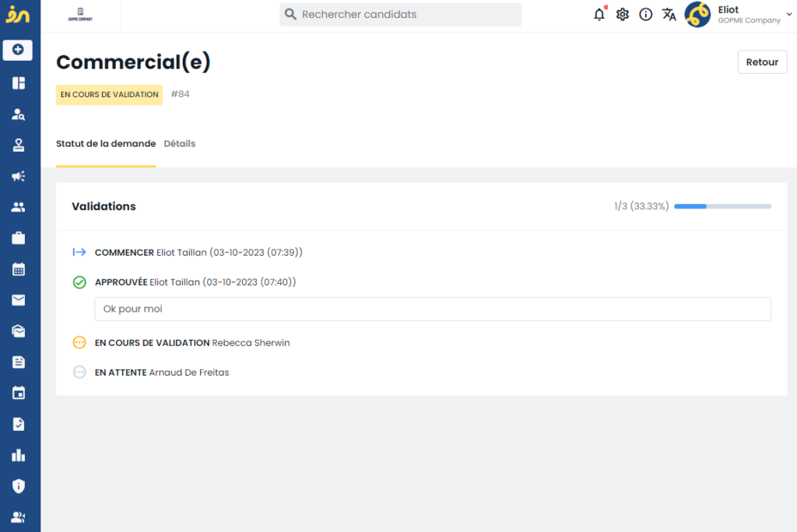Click the Eliot username label

point(728,9)
